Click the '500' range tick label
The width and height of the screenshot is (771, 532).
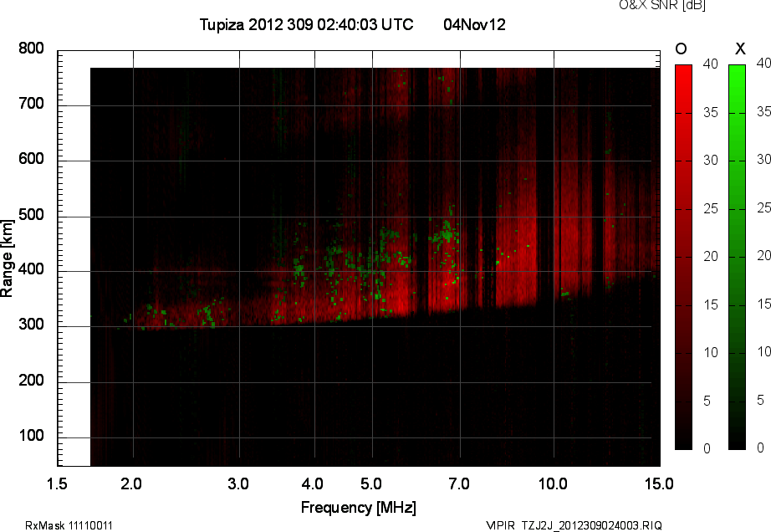(31, 215)
